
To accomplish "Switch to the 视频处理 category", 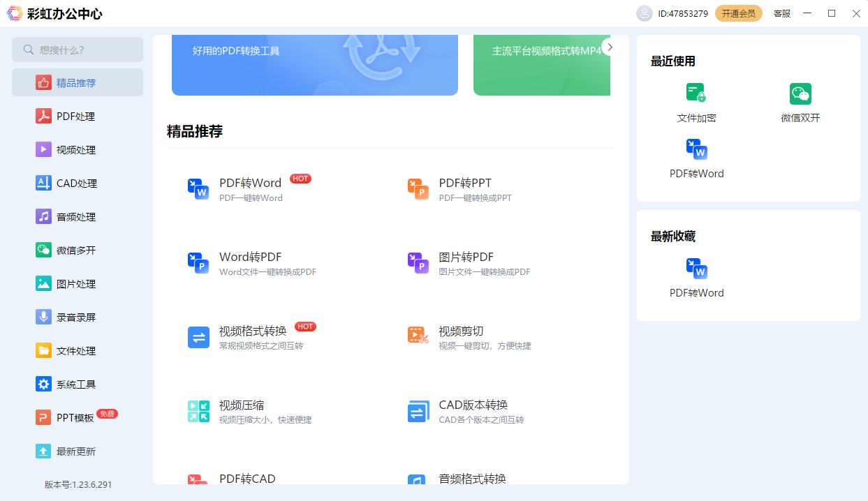I will click(x=77, y=149).
